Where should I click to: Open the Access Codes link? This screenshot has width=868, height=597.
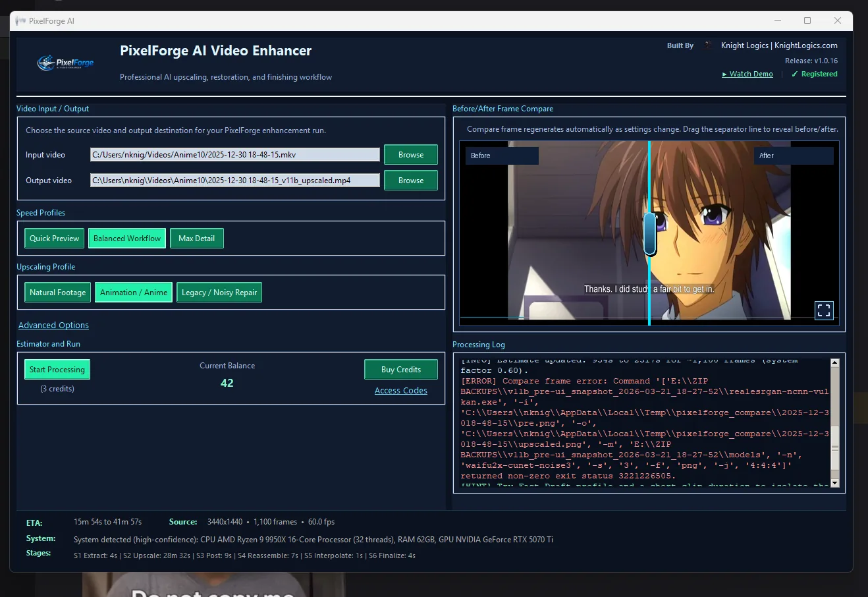(401, 391)
